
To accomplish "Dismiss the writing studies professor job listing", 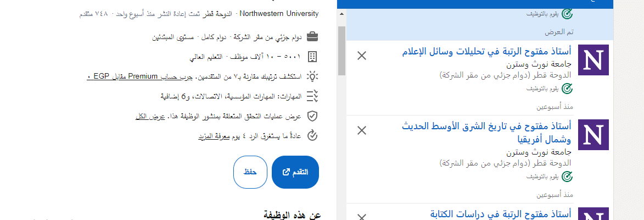I will [361, 217].
